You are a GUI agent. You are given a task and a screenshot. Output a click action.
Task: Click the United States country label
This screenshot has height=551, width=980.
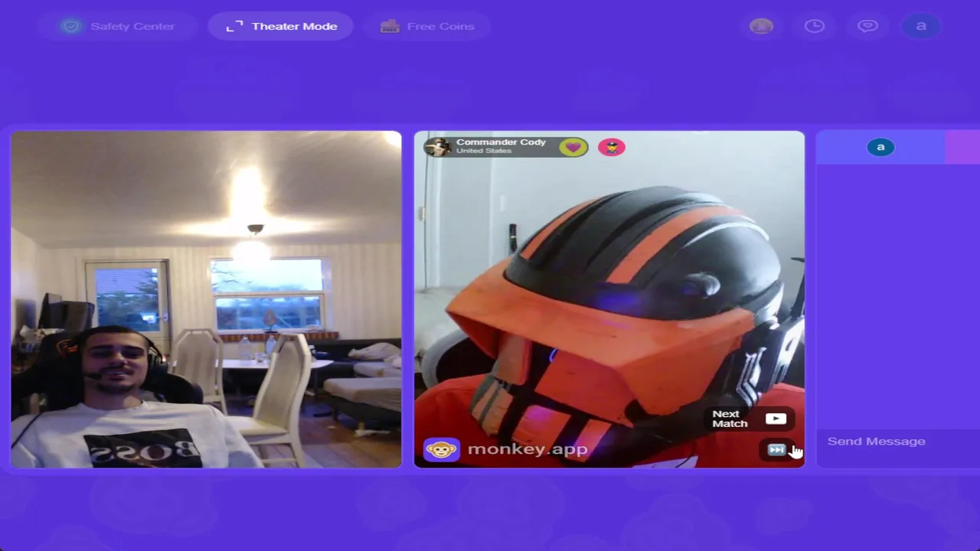(484, 151)
